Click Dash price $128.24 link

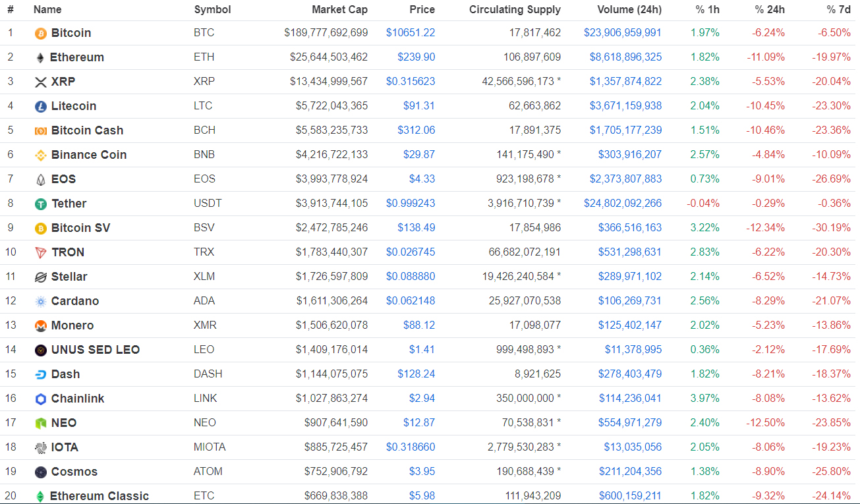tap(416, 374)
